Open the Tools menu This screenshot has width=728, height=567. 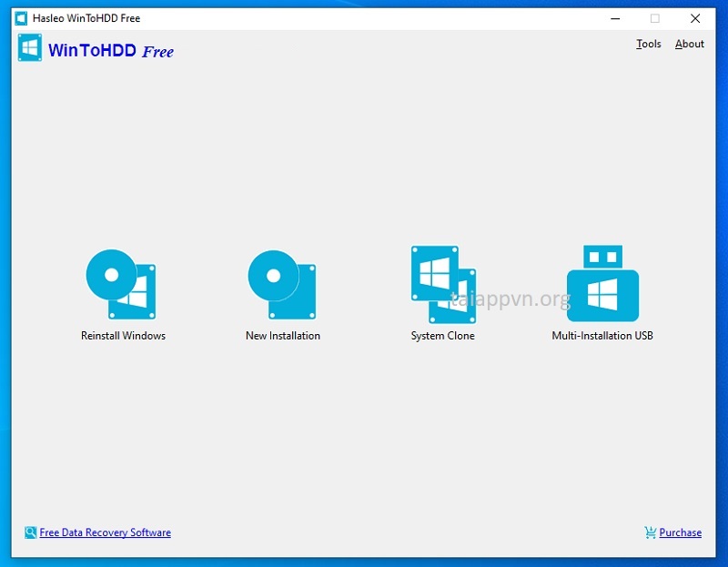tap(648, 44)
